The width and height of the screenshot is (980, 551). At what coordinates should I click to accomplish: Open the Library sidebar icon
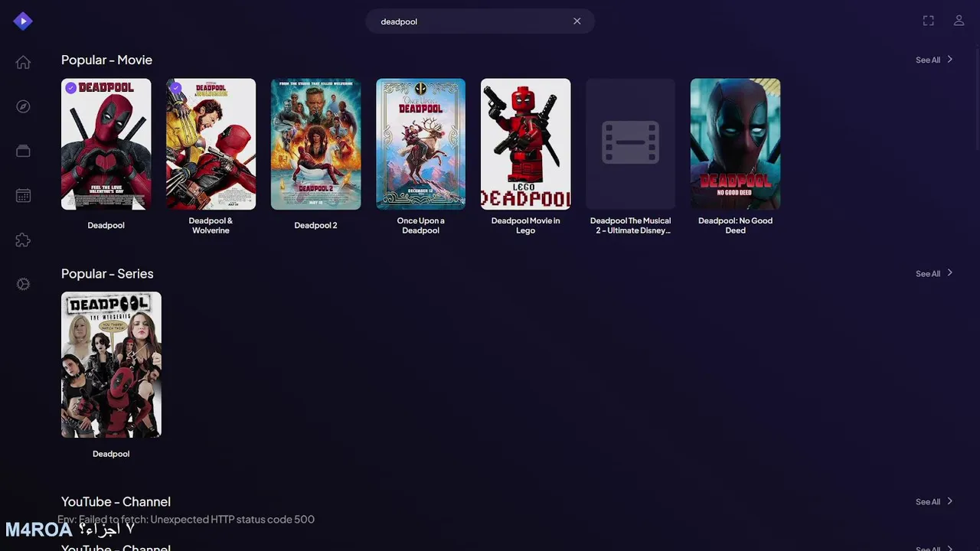pos(23,151)
